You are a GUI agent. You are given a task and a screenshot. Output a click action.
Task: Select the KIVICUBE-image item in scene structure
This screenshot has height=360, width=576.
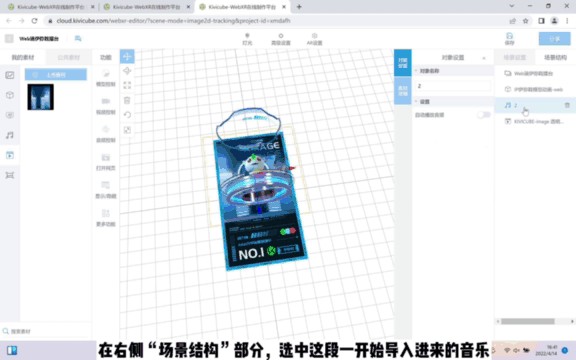534,121
